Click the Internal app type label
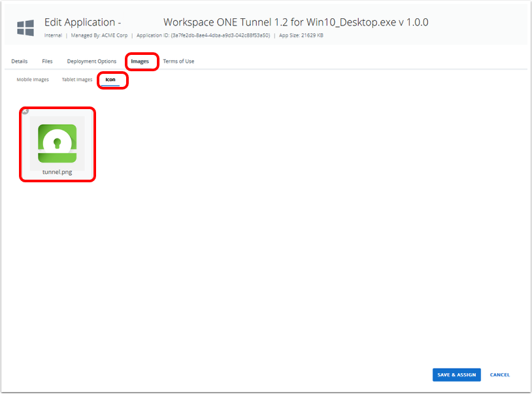Screen dimensions: 532x394 click(53, 35)
